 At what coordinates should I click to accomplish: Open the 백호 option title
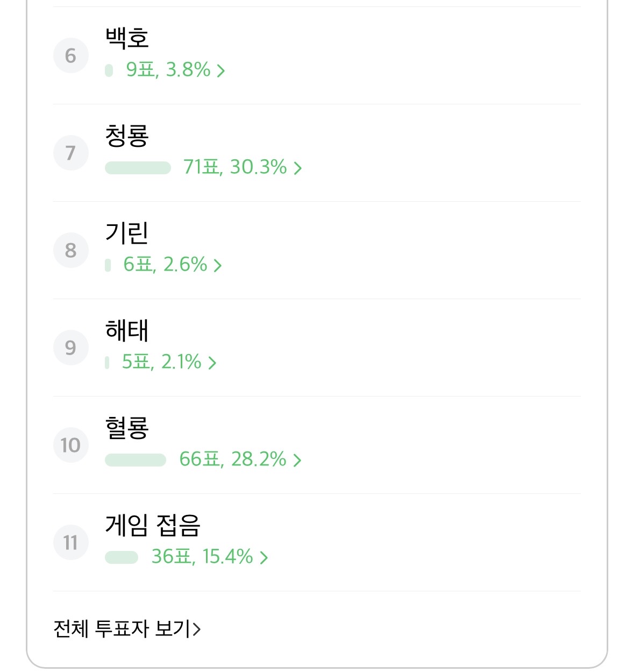pos(127,38)
